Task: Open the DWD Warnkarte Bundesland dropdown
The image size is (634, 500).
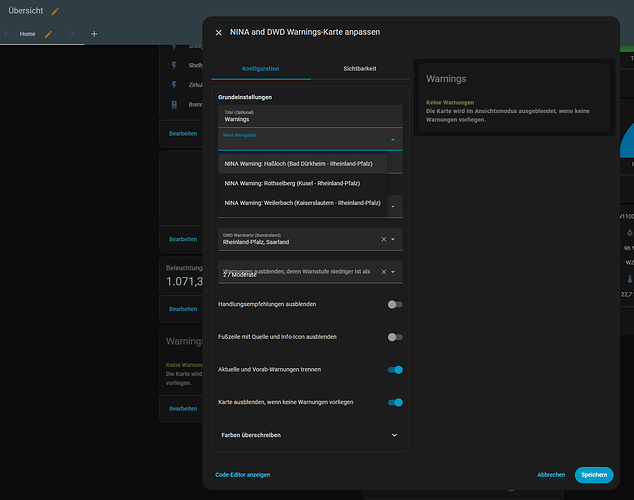Action: (x=393, y=239)
